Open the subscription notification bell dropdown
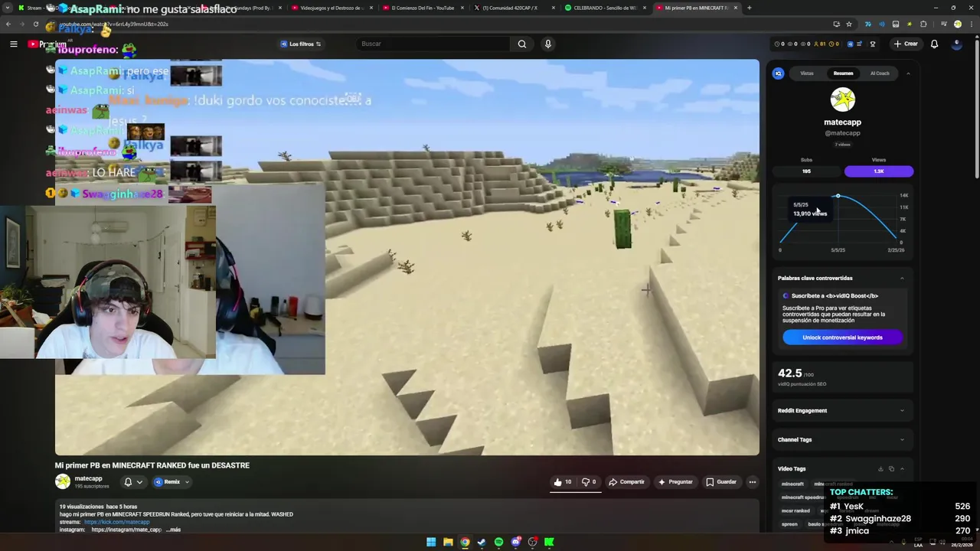Viewport: 980px width, 551px height. pyautogui.click(x=133, y=482)
